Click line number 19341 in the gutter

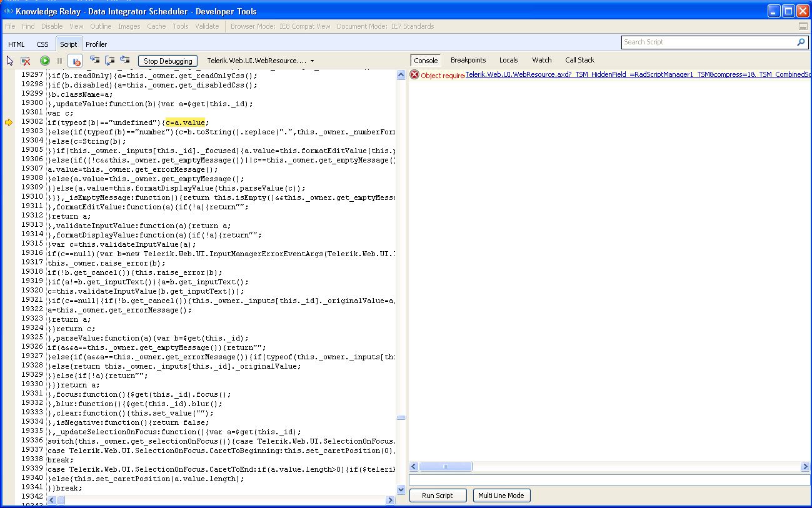point(32,487)
